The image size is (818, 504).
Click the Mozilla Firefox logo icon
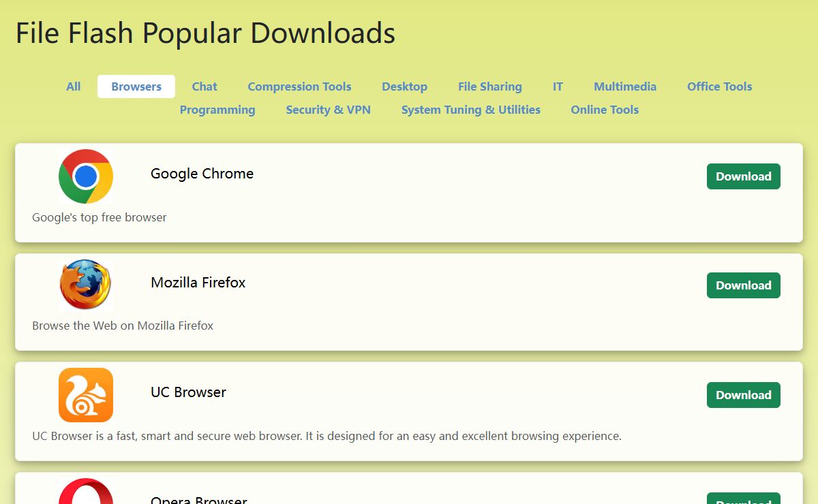(86, 285)
